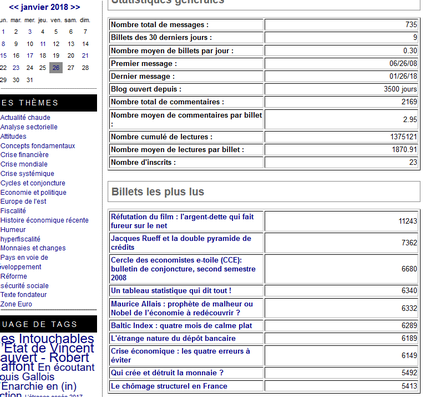Screen dimensions: 425x397
Task: Open the Zone Euro theme
Action: (x=16, y=304)
